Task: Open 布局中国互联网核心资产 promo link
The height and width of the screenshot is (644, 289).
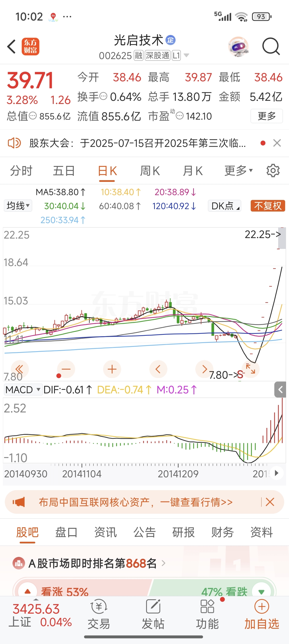Action: (136, 502)
